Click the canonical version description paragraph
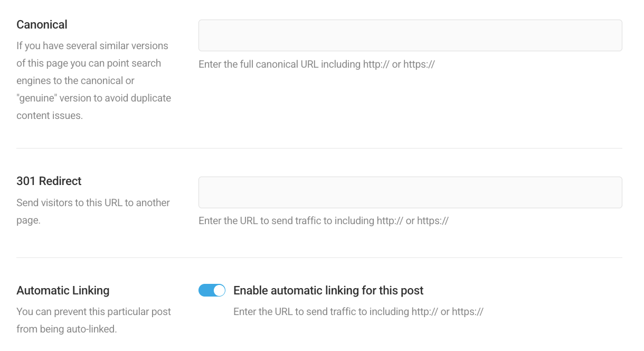 93,80
